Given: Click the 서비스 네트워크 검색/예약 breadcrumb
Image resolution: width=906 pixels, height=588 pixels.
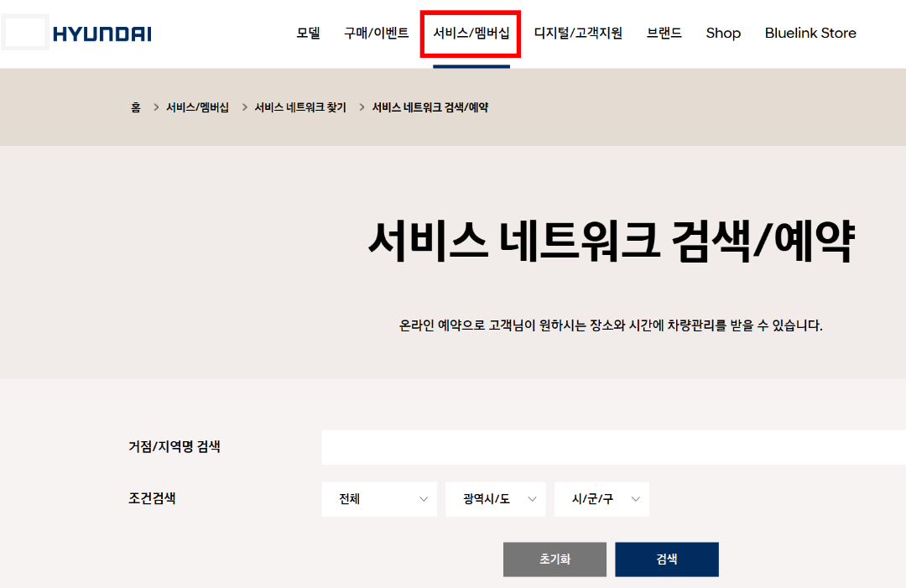Looking at the screenshot, I should pos(430,107).
